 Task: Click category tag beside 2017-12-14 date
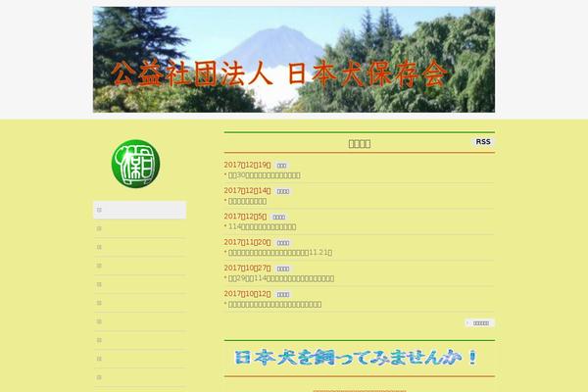pos(283,191)
